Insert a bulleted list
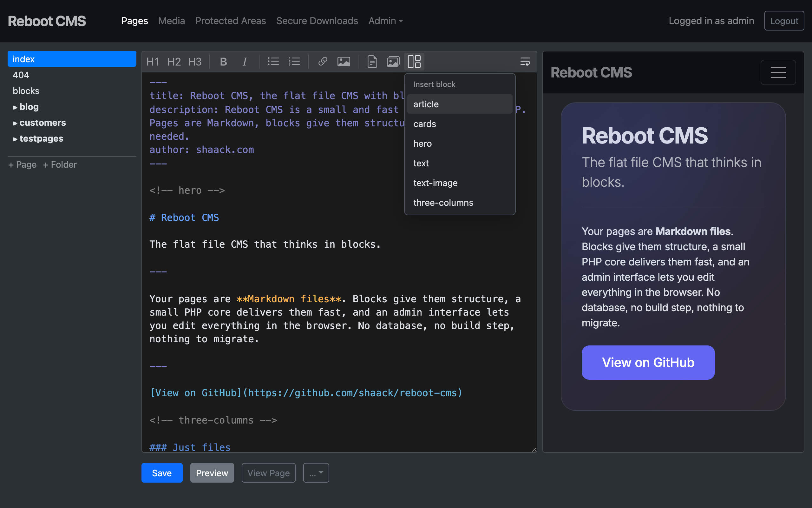 pyautogui.click(x=273, y=62)
